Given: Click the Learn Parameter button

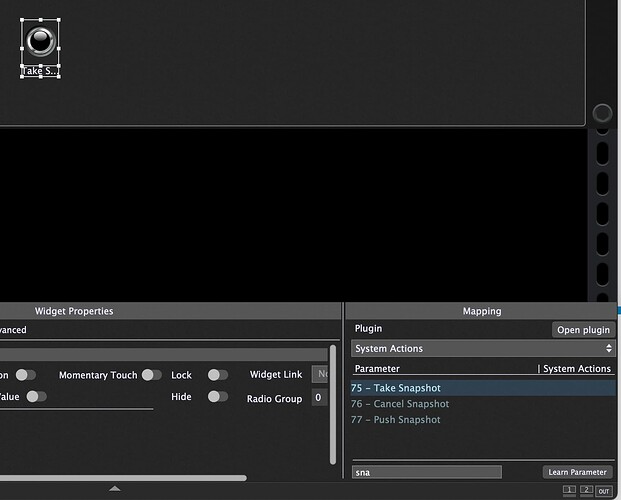Looking at the screenshot, I should click(577, 472).
